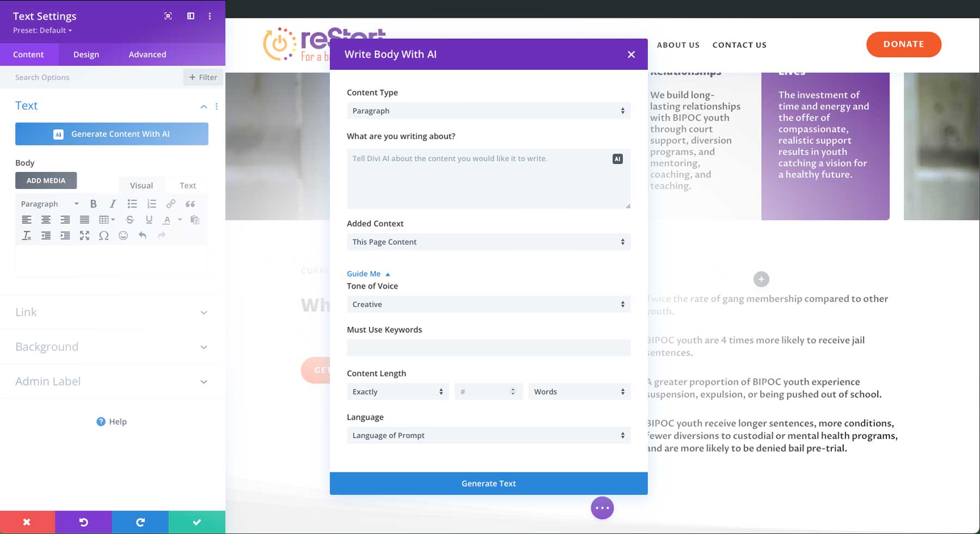This screenshot has width=980, height=534.
Task: Switch the editor to Text mode
Action: tap(187, 185)
